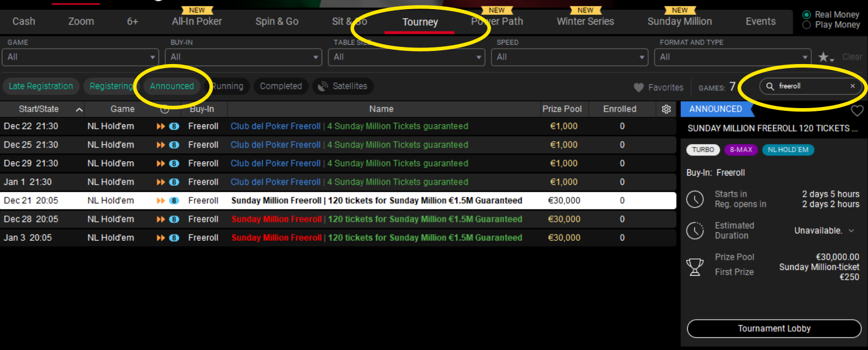Viewport: 868px width, 350px height.
Task: Open the Game filter dropdown
Action: point(80,57)
